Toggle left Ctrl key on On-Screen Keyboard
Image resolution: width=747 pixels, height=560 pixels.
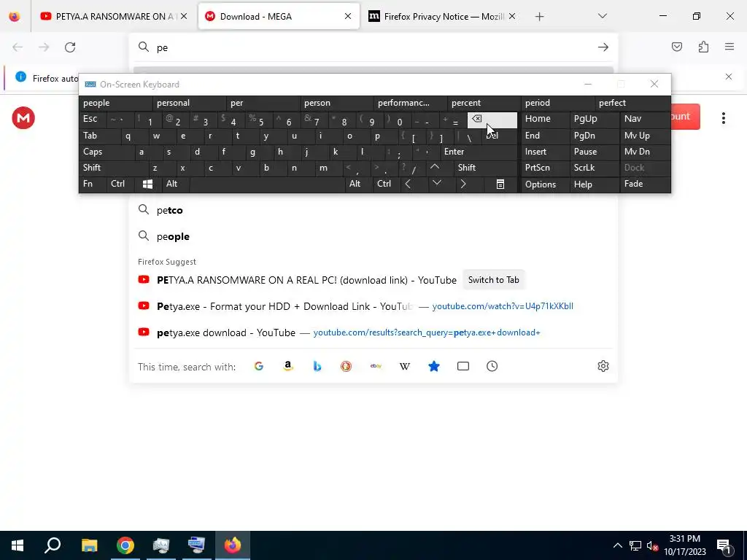click(120, 184)
